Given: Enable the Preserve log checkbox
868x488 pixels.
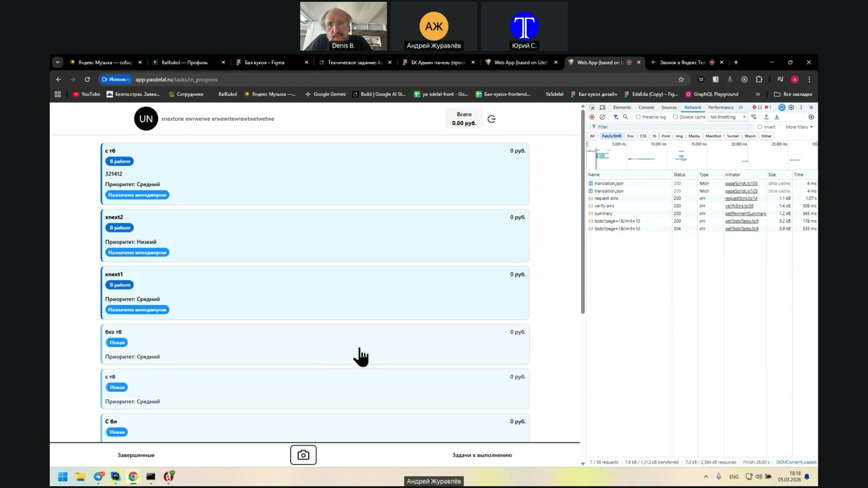Looking at the screenshot, I should point(638,117).
